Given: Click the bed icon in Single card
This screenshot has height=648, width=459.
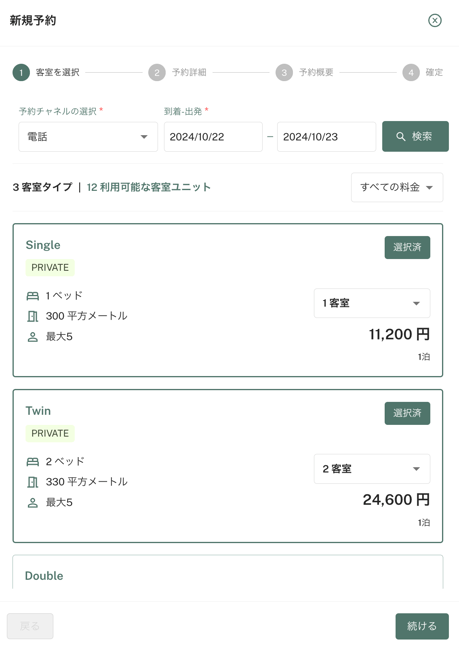Looking at the screenshot, I should (33, 296).
